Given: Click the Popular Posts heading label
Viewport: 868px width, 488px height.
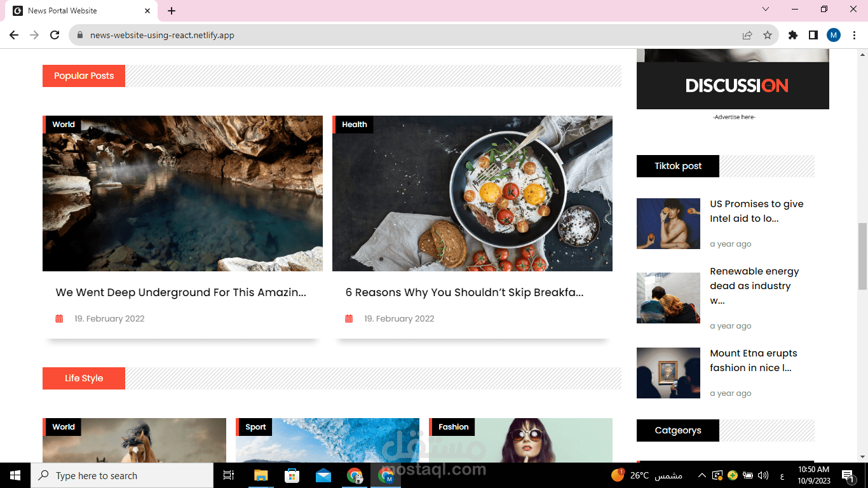Looking at the screenshot, I should 84,76.
